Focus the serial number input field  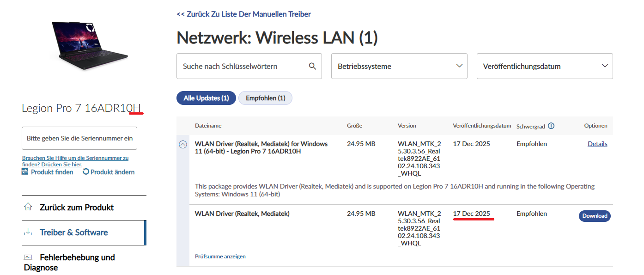tap(79, 138)
